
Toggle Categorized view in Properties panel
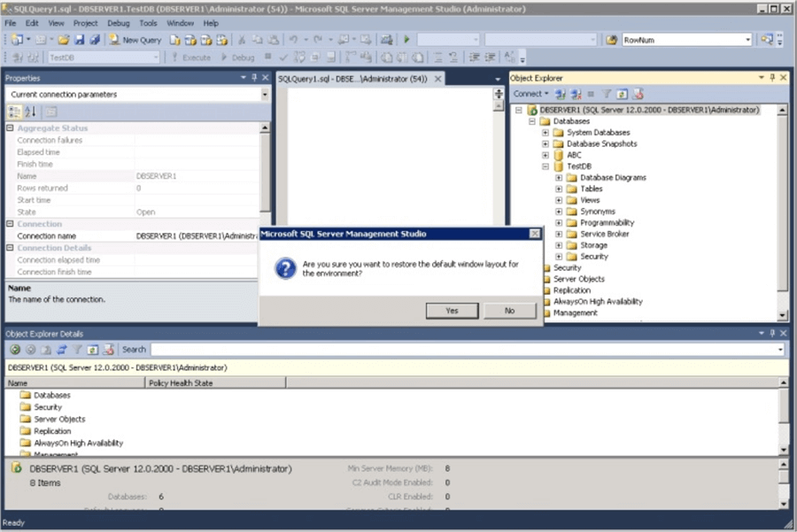click(15, 112)
